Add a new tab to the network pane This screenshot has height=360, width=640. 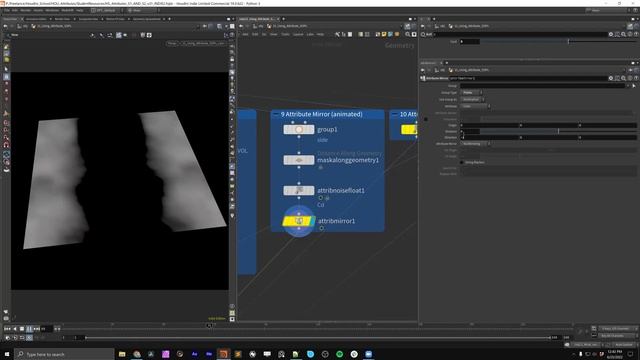click(x=284, y=19)
